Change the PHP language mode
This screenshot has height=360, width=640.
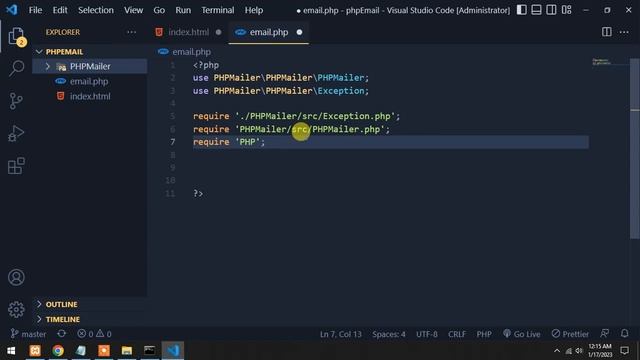coord(484,334)
